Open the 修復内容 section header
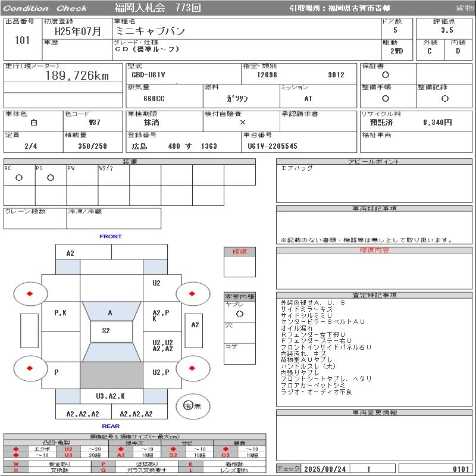 point(374,250)
